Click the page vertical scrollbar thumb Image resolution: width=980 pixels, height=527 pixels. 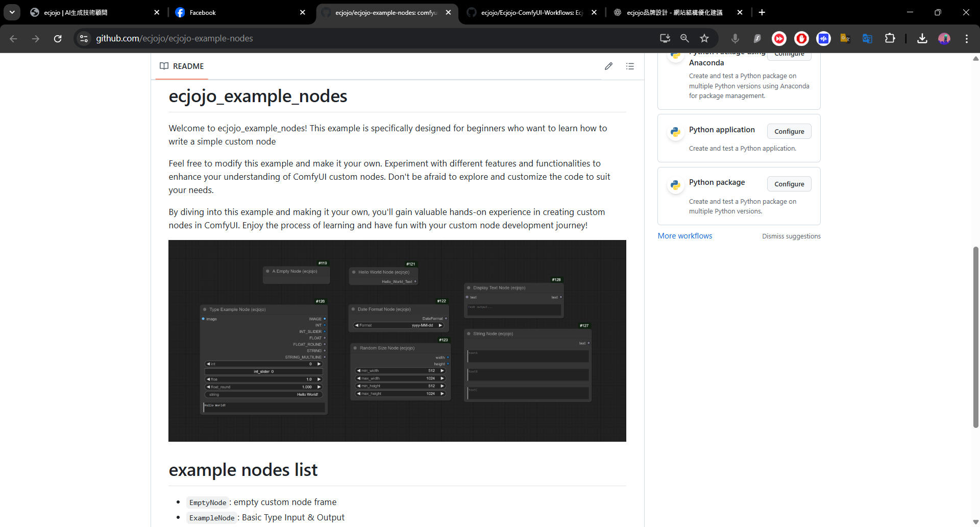point(975,337)
